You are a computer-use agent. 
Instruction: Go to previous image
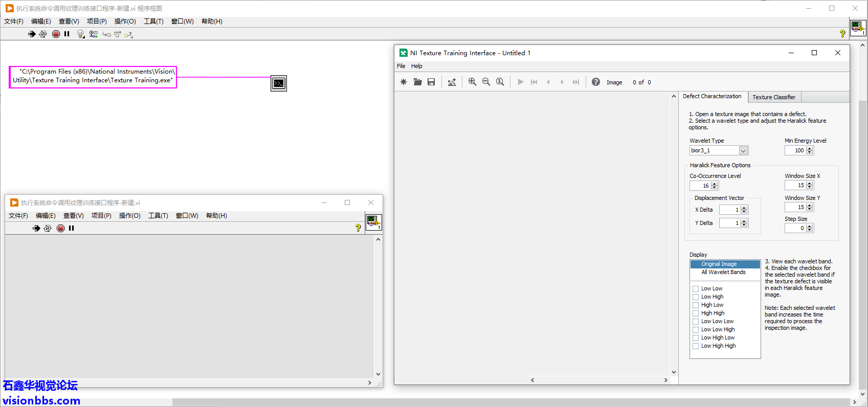(548, 82)
